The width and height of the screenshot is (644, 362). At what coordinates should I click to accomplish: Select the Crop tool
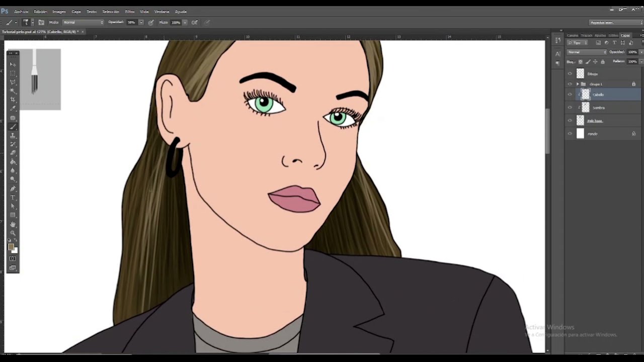pos(13,99)
